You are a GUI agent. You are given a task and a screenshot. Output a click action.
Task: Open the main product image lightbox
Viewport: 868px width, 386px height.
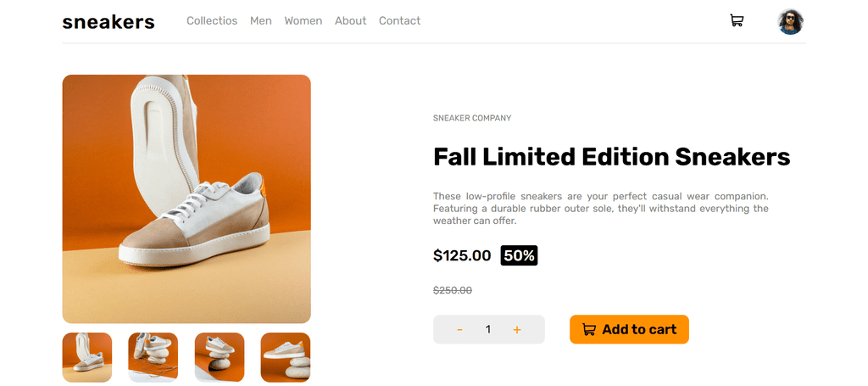[186, 199]
